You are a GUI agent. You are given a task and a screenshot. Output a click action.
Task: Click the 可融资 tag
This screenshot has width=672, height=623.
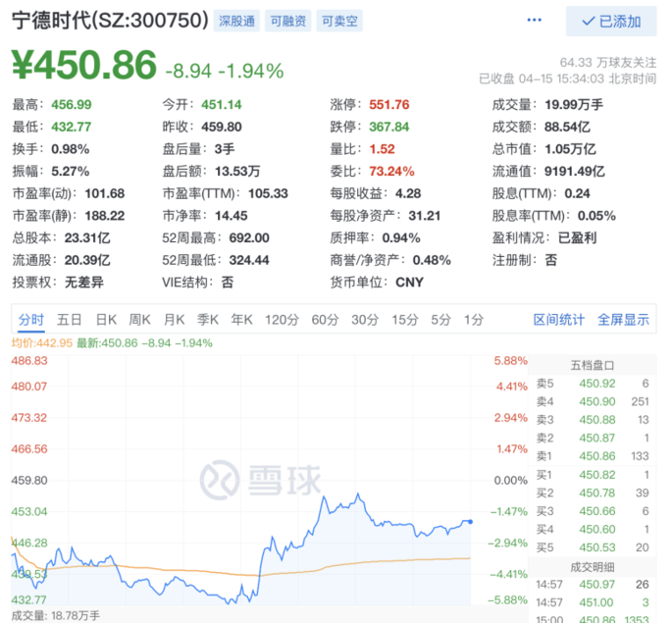pos(288,21)
